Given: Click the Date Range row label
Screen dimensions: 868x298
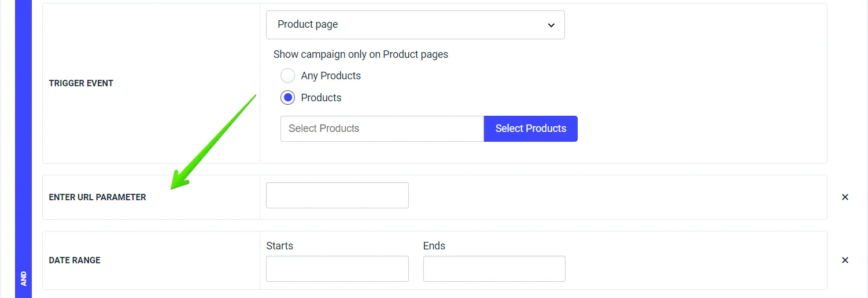Looking at the screenshot, I should click(x=75, y=260).
